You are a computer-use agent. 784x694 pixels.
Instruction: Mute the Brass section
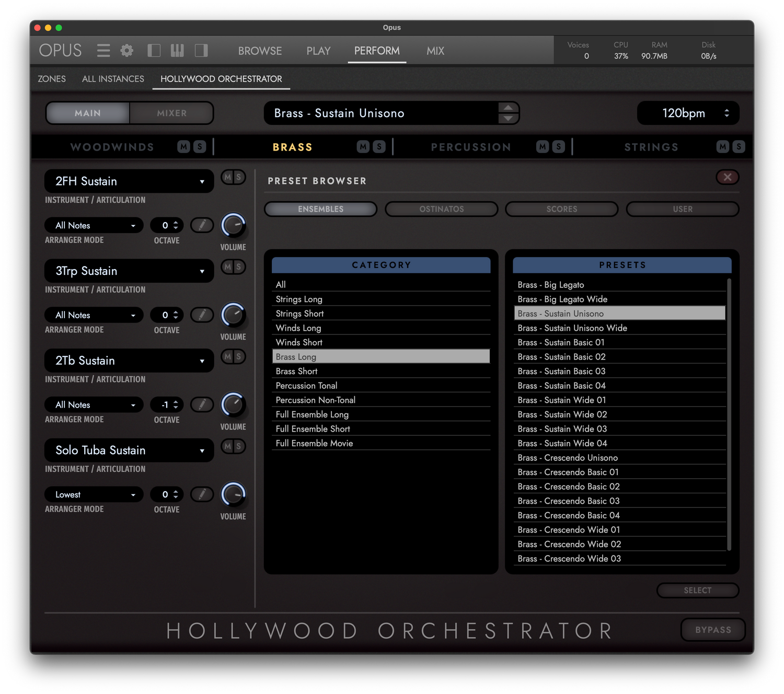click(363, 147)
